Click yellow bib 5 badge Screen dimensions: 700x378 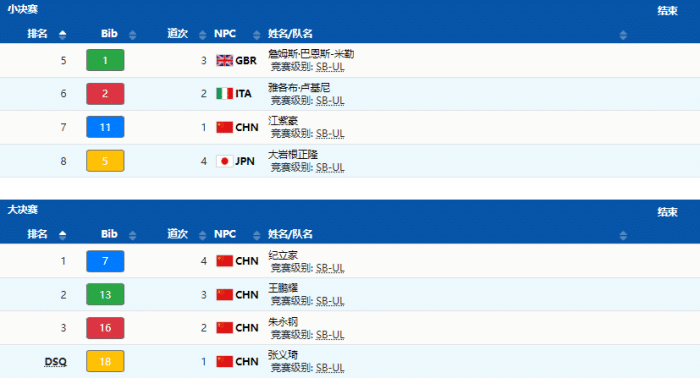pos(105,161)
